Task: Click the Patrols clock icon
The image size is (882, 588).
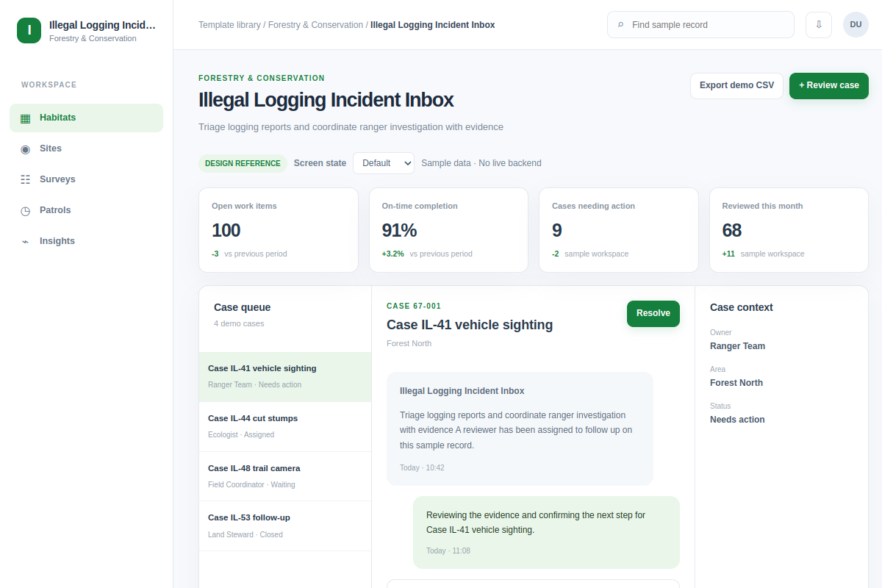Action: [26, 210]
